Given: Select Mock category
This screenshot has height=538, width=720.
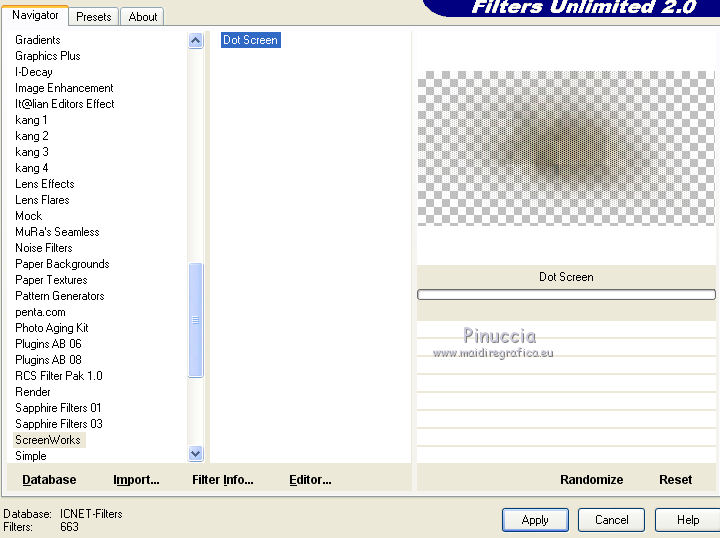Looking at the screenshot, I should [28, 216].
